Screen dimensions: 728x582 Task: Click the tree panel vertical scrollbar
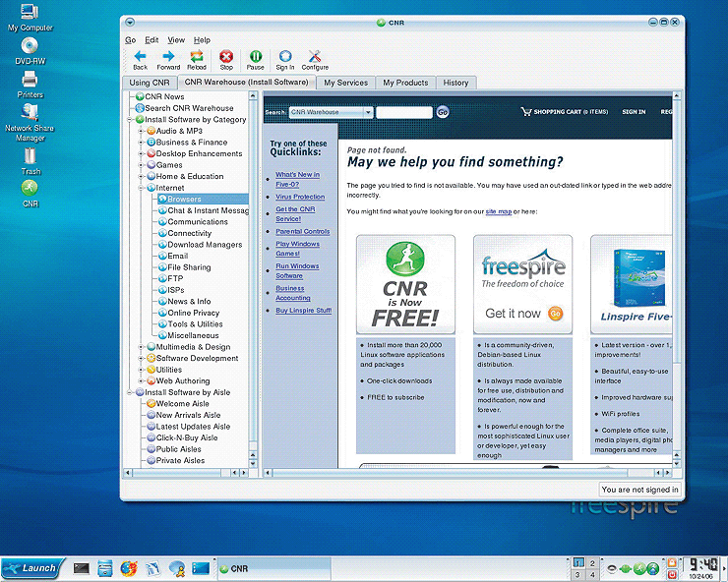[253, 278]
